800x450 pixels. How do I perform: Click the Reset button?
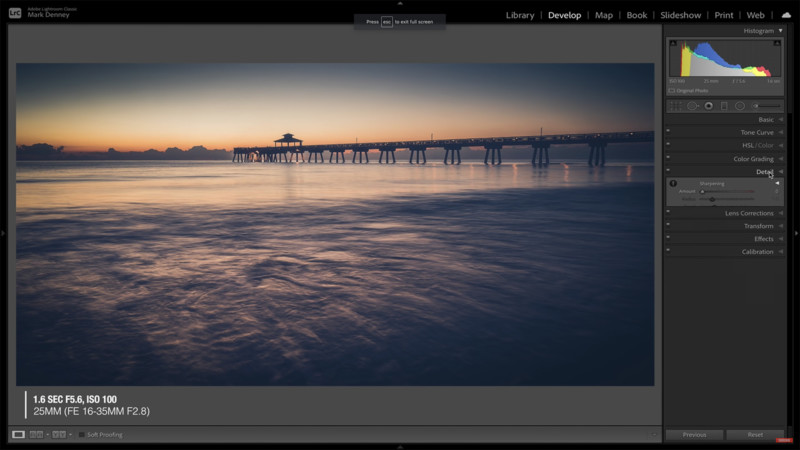click(x=755, y=435)
